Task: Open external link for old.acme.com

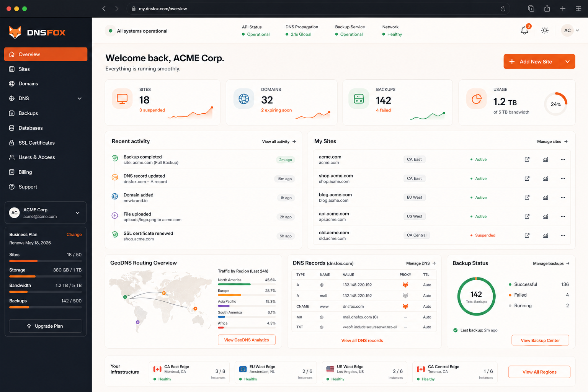Action: (527, 235)
